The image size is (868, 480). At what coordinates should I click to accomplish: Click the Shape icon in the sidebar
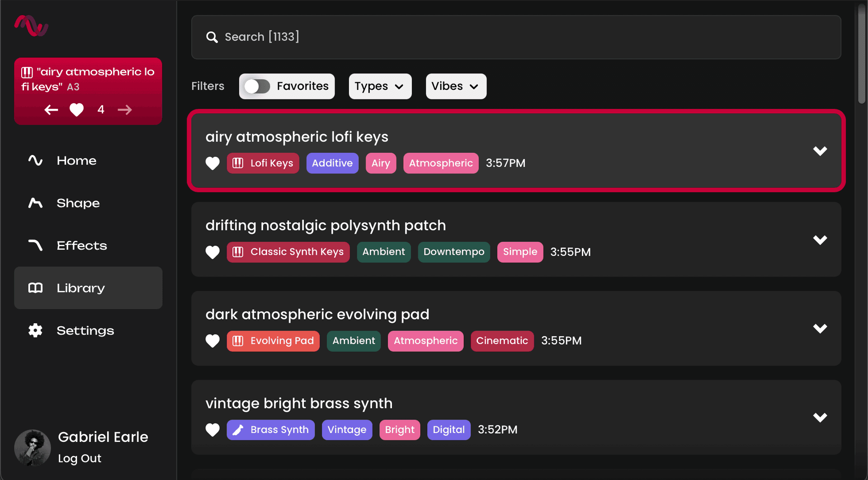(35, 203)
